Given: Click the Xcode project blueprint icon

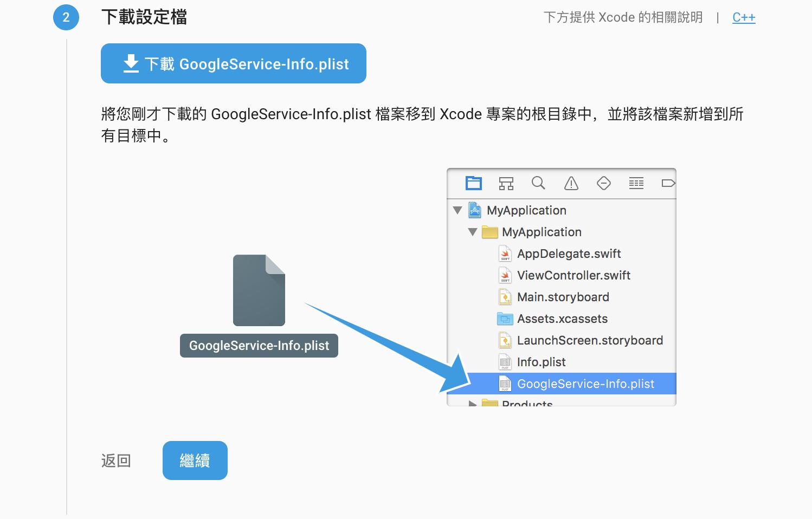Looking at the screenshot, I should (475, 210).
